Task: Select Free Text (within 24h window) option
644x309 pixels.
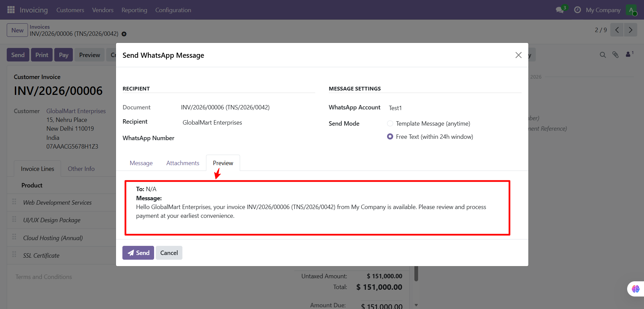Action: tap(390, 137)
